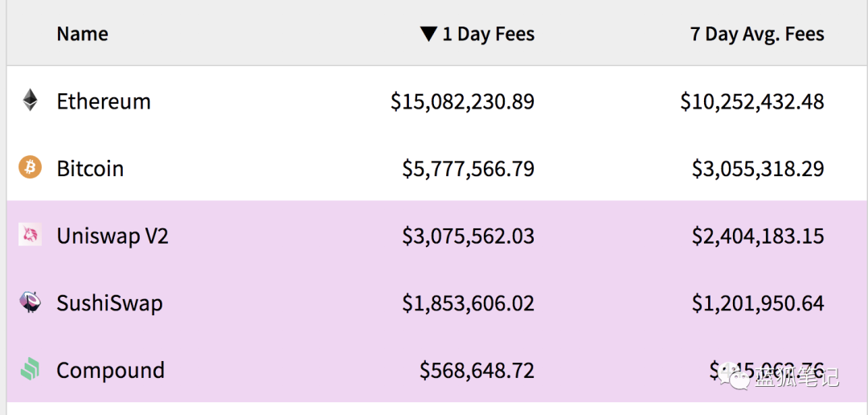
Task: Sort table by the Name column header
Action: click(82, 34)
